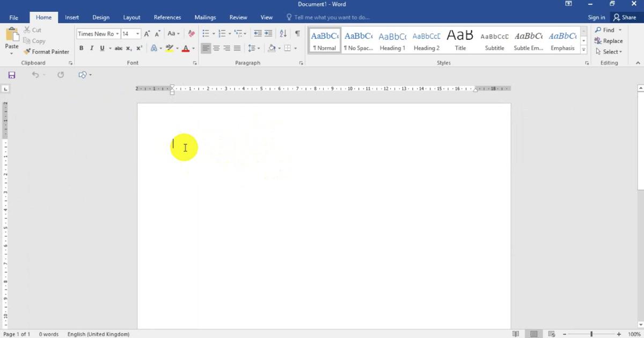This screenshot has height=338, width=644.
Task: Switch to the Design tab
Action: (x=101, y=18)
